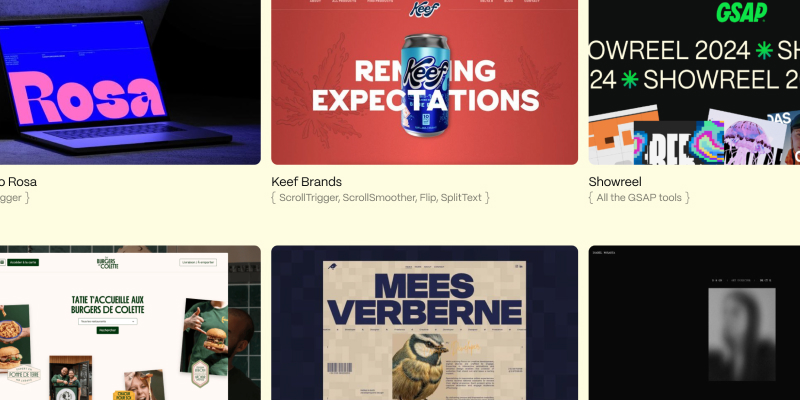Click the blue Keef can image
The height and width of the screenshot is (400, 800).
(x=425, y=85)
